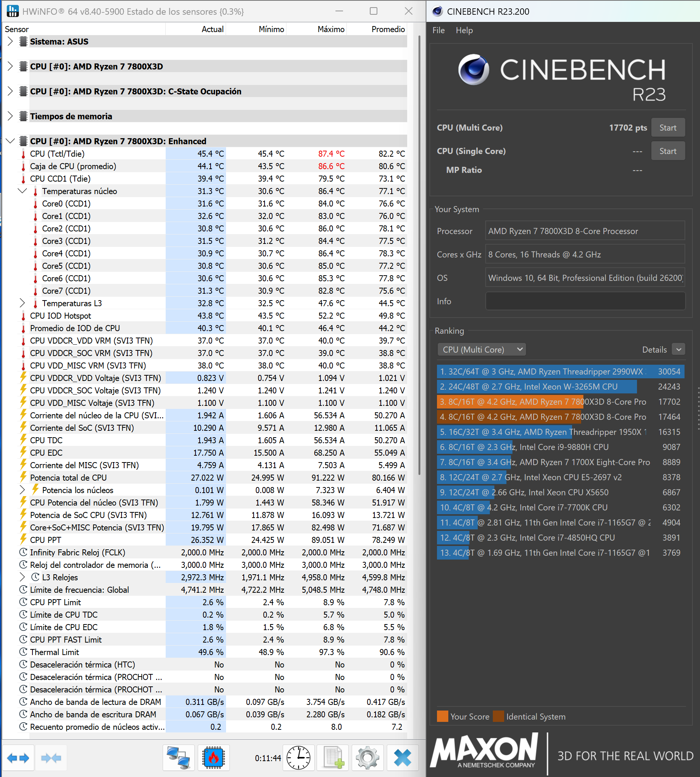Click the HWiNFO title bar app icon
The image size is (700, 777).
[x=12, y=11]
